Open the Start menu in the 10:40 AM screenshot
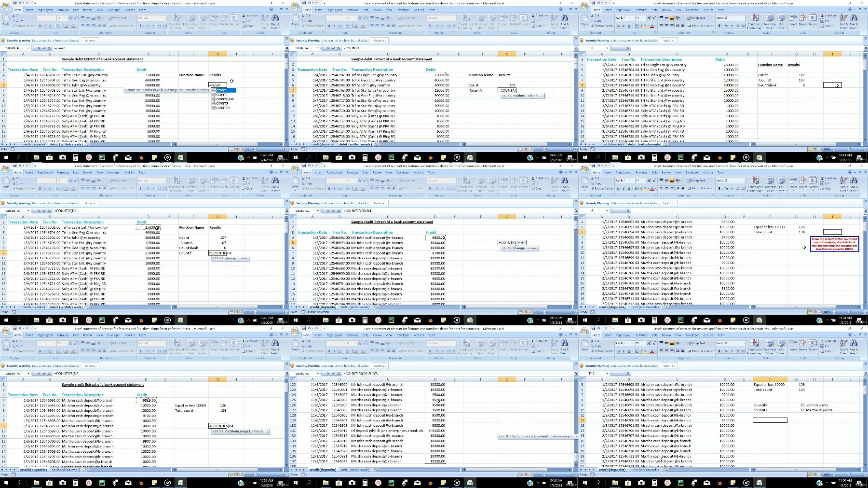This screenshot has height=488, width=868. pos(6,157)
